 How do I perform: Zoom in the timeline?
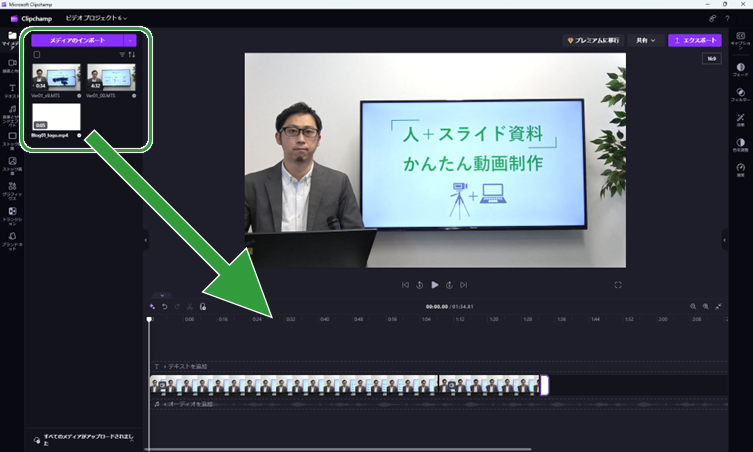tap(705, 306)
